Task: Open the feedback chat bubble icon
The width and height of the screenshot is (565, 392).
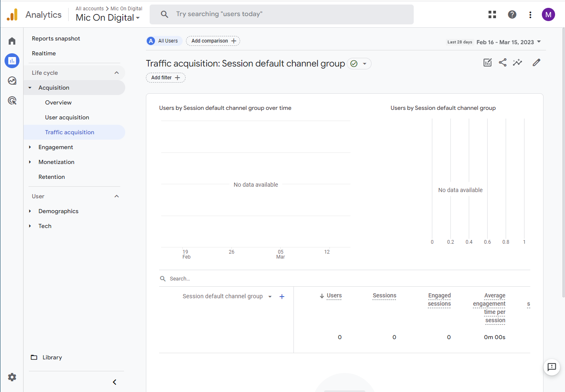Action: tap(552, 367)
